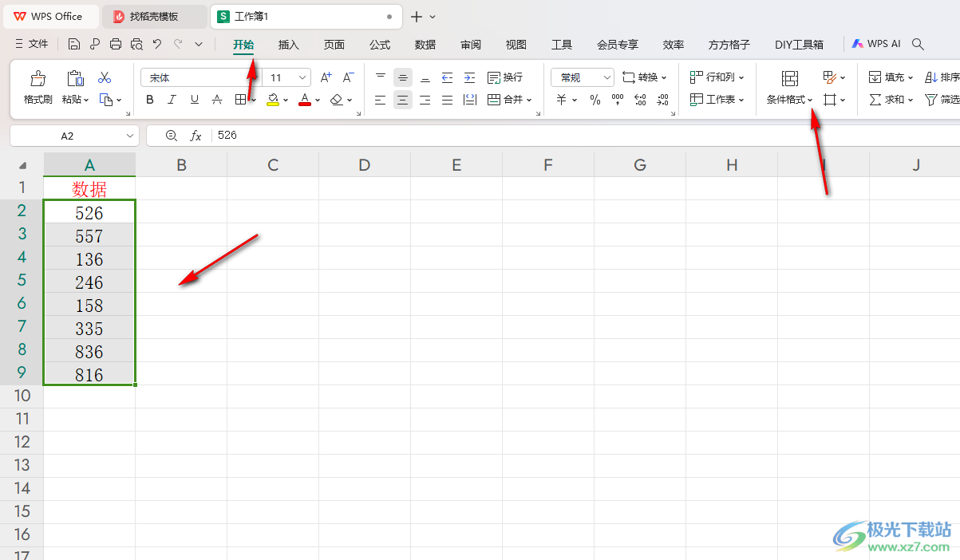Click the Percent style icon
Screen dimensions: 960x560
click(x=595, y=100)
